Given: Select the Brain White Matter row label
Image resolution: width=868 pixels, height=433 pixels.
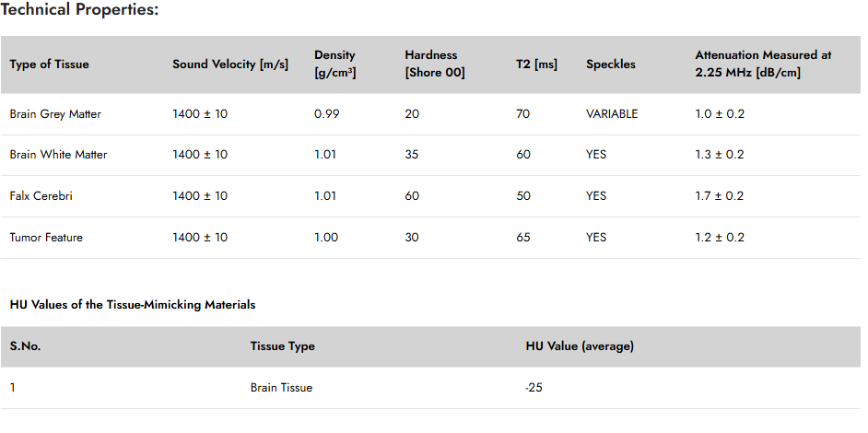Looking at the screenshot, I should point(58,155).
